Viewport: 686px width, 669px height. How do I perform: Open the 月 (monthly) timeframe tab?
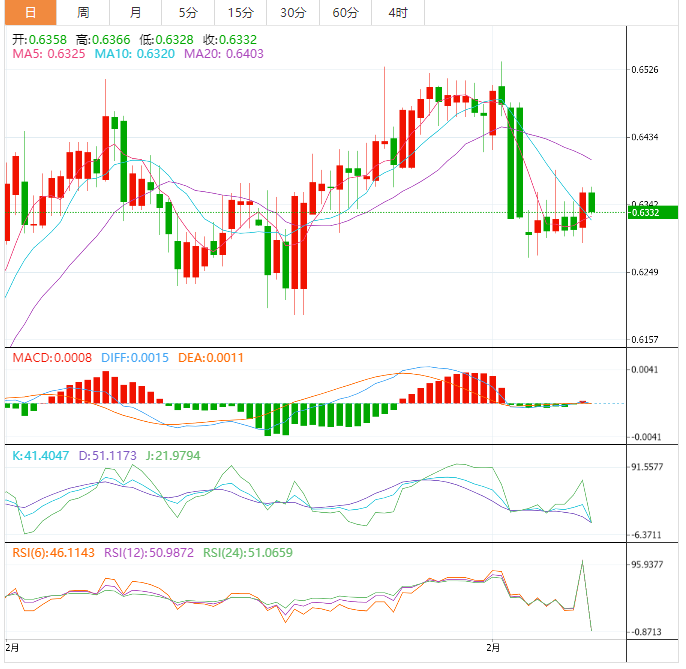135,13
